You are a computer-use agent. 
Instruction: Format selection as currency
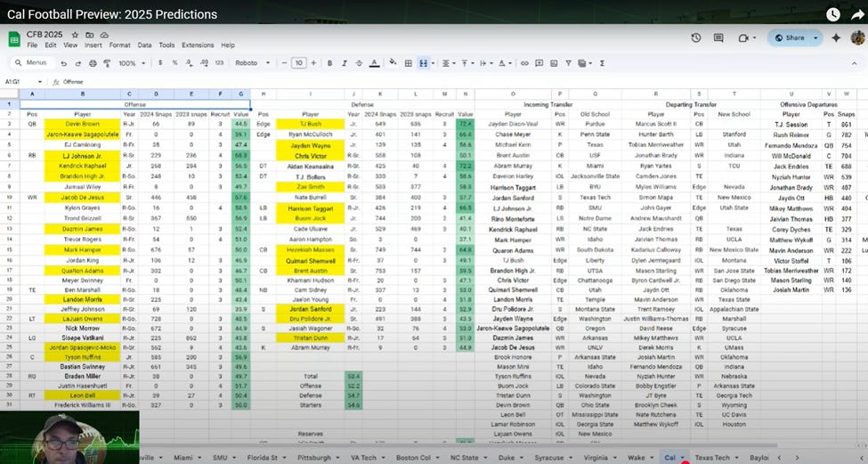[x=160, y=63]
